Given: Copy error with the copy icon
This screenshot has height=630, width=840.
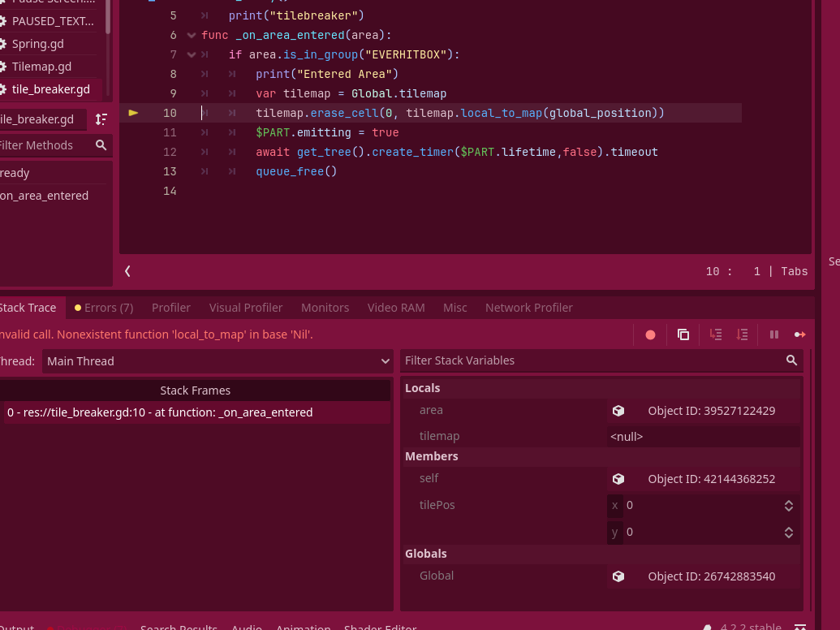Looking at the screenshot, I should point(683,334).
